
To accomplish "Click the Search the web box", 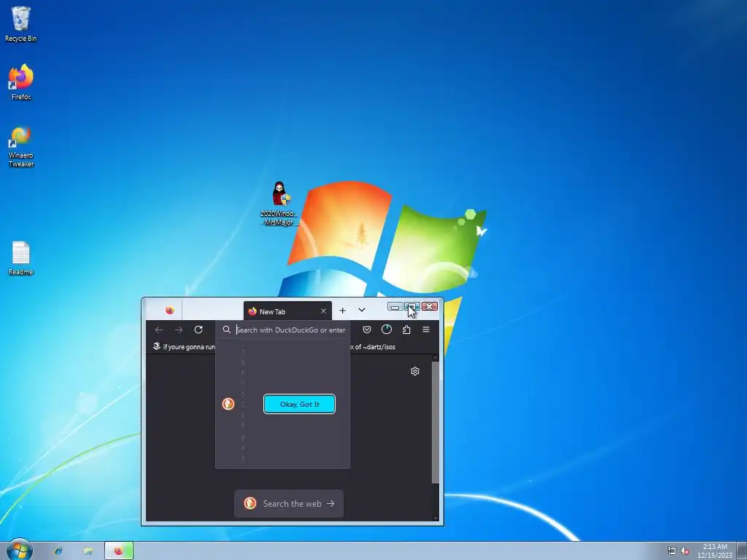I will (x=289, y=503).
